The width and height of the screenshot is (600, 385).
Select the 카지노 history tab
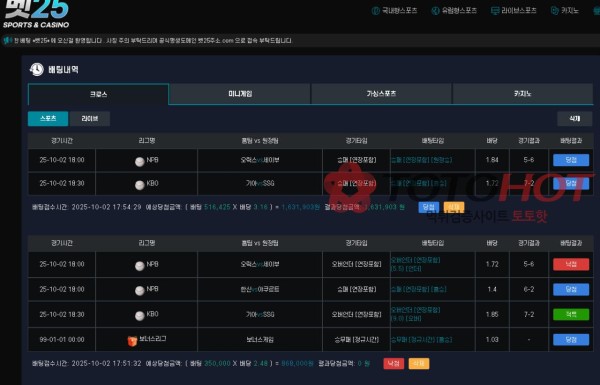click(523, 94)
